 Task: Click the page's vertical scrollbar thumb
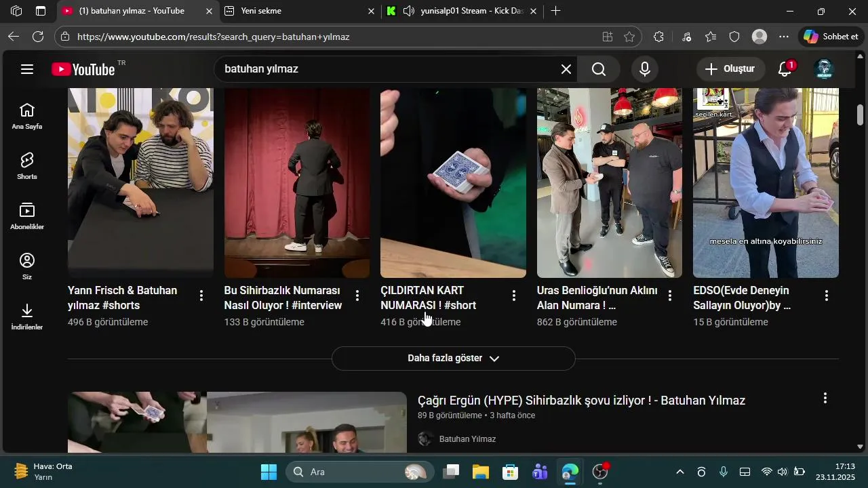pyautogui.click(x=860, y=115)
